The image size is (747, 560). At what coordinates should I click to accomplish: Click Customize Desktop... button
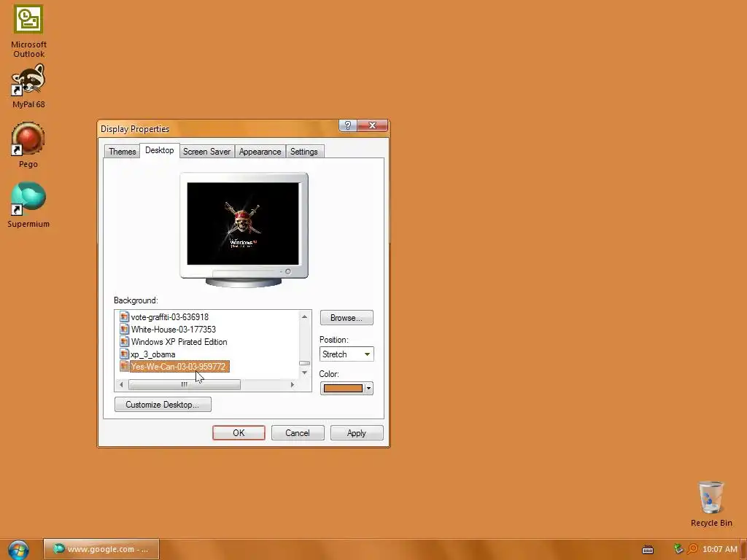(x=163, y=404)
